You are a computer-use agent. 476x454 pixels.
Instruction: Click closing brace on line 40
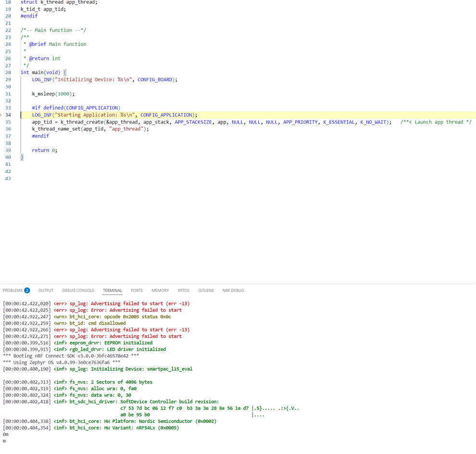tap(22, 157)
